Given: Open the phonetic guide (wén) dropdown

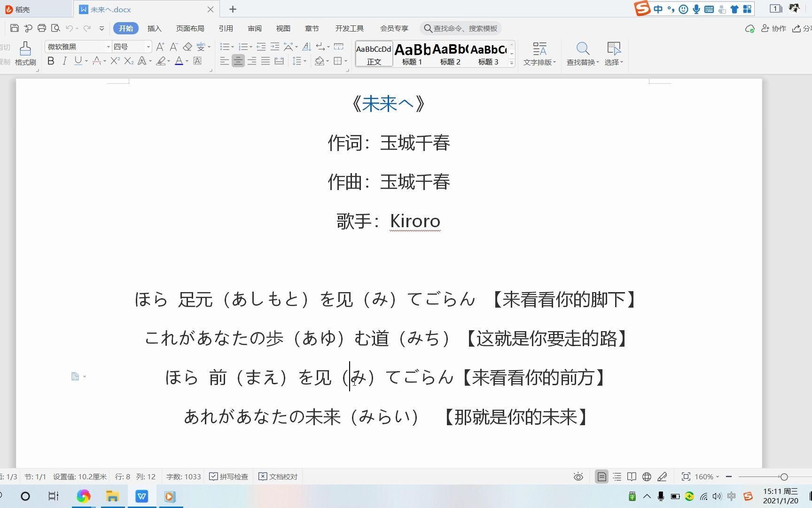Looking at the screenshot, I should [209, 47].
